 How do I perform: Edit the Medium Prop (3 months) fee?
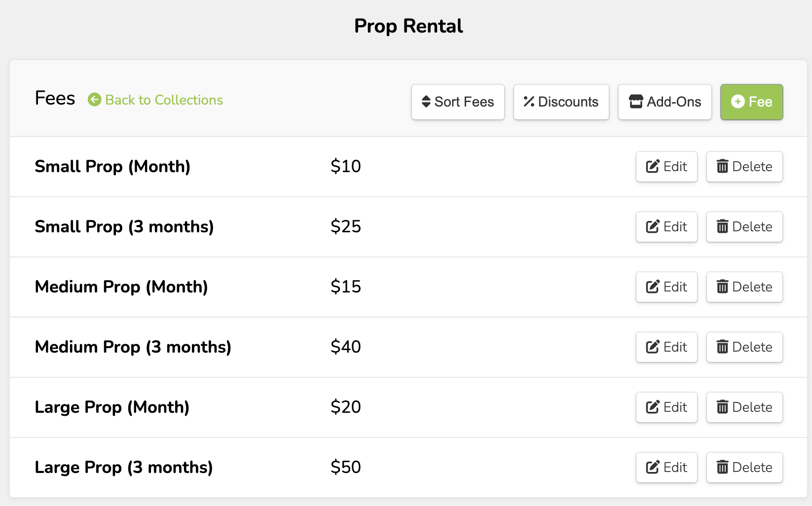[x=666, y=347]
